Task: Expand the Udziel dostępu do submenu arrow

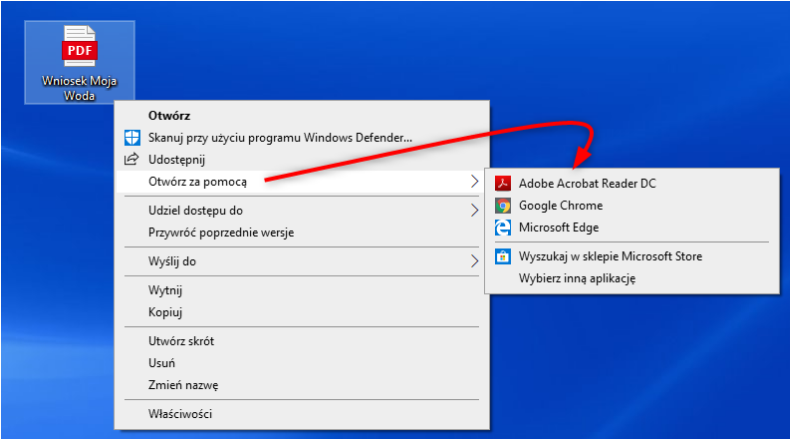Action: tap(474, 210)
